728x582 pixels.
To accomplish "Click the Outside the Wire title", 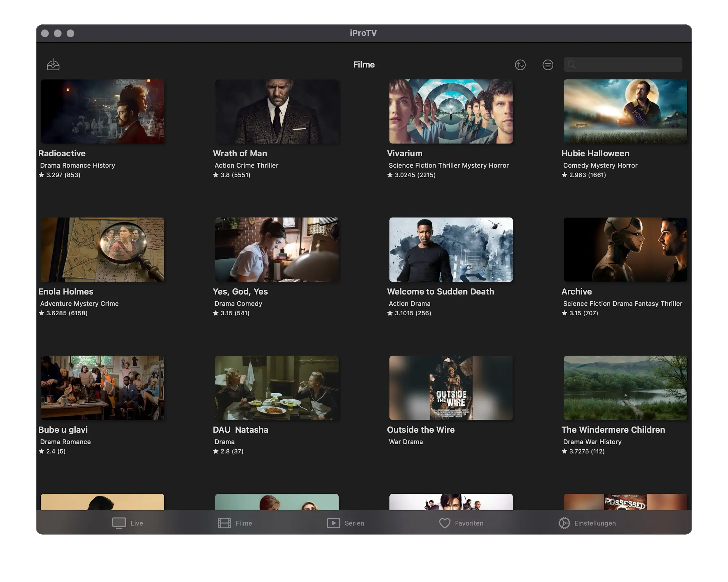I will tap(421, 430).
